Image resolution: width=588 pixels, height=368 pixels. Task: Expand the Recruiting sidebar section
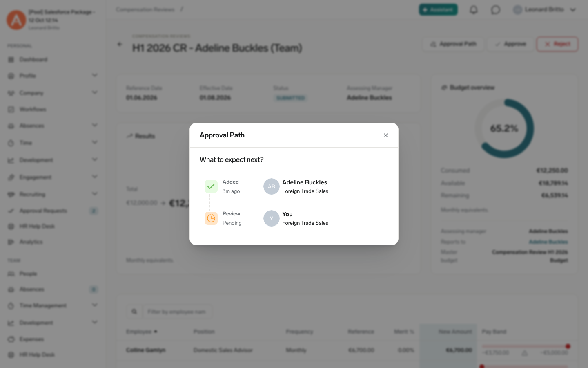click(x=95, y=194)
